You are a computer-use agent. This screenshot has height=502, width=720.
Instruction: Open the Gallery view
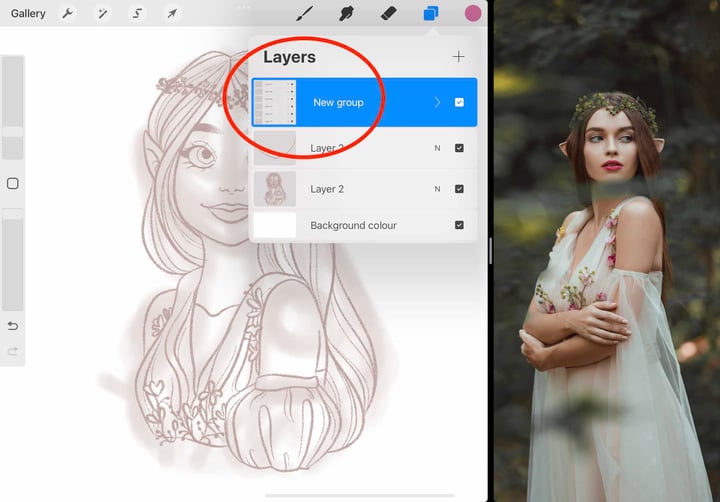tap(28, 13)
